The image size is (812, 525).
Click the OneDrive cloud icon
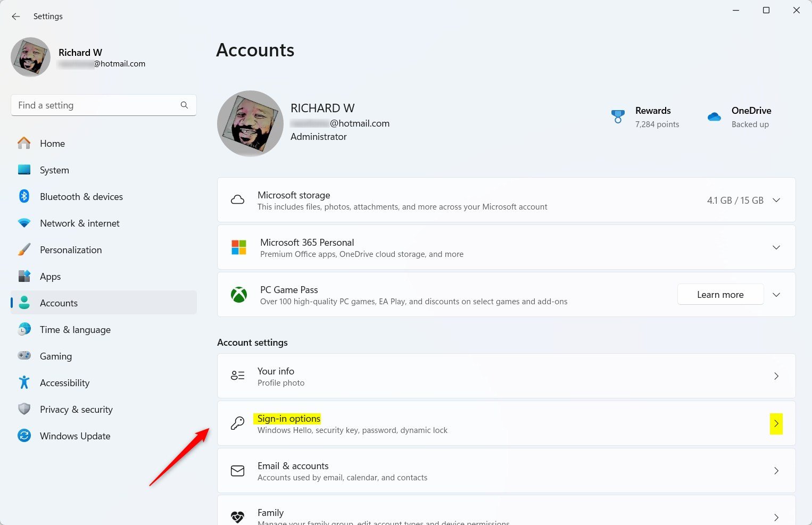coord(714,116)
